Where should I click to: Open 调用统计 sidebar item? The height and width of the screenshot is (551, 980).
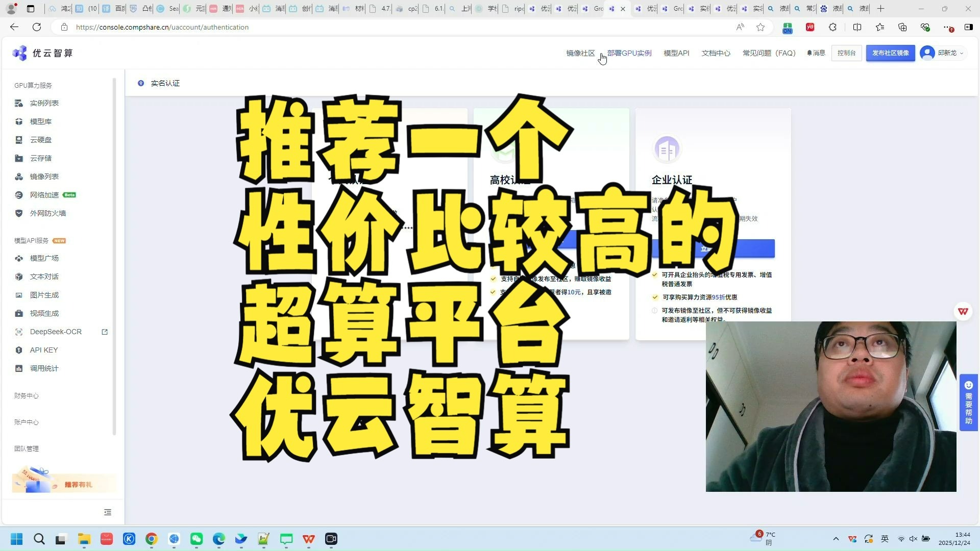click(x=44, y=368)
